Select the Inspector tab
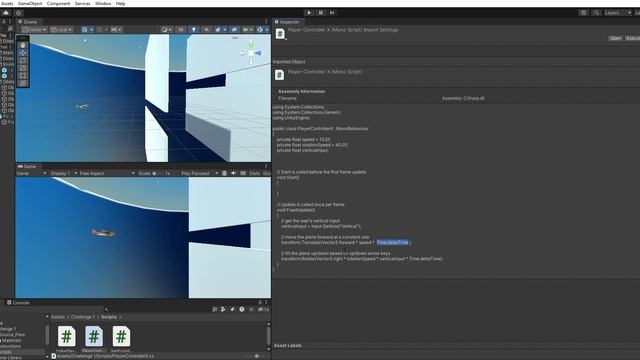Image resolution: width=640 pixels, height=360 pixels. pyautogui.click(x=287, y=22)
